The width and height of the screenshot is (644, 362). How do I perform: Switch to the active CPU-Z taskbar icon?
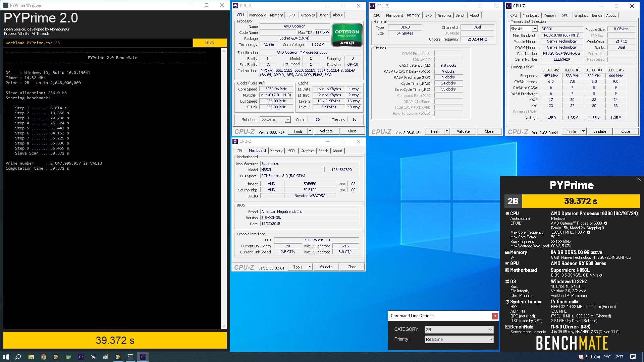coord(143,357)
